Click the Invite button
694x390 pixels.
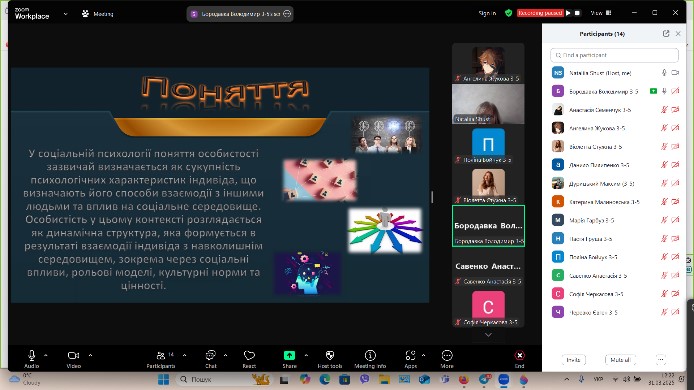point(573,360)
